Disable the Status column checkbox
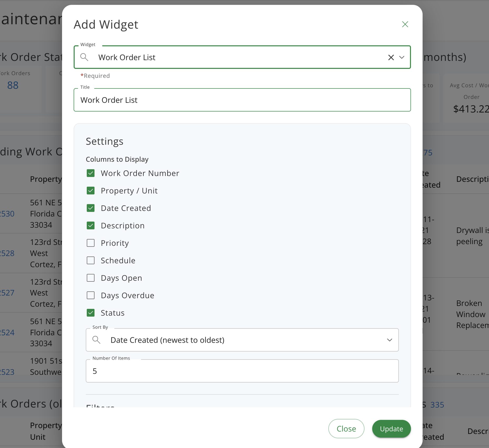The image size is (489, 448). click(x=90, y=313)
